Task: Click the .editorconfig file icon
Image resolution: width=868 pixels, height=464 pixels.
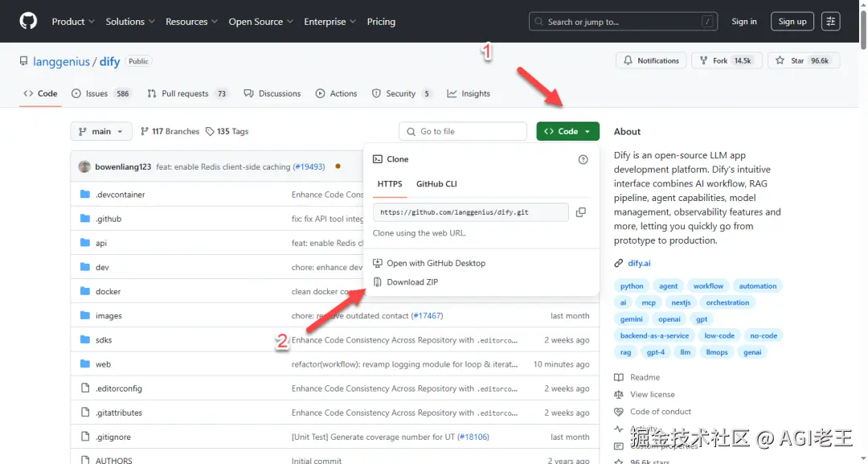Action: coord(84,388)
